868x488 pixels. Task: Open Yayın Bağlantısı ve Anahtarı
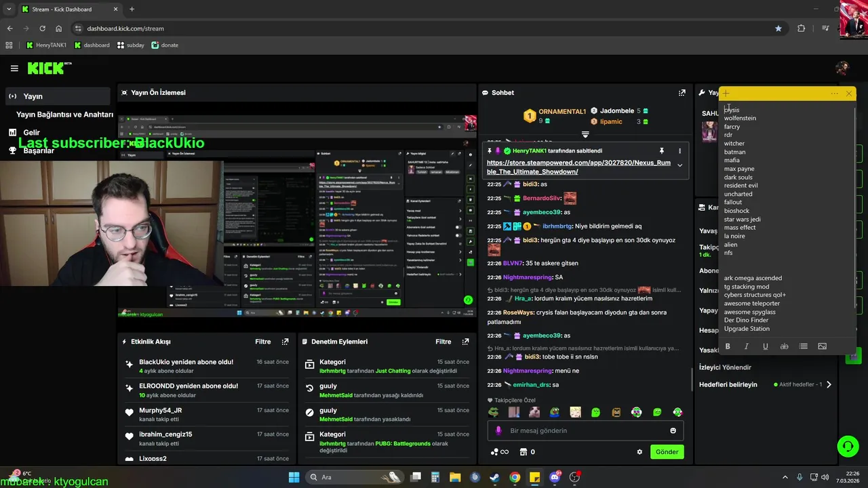click(64, 115)
